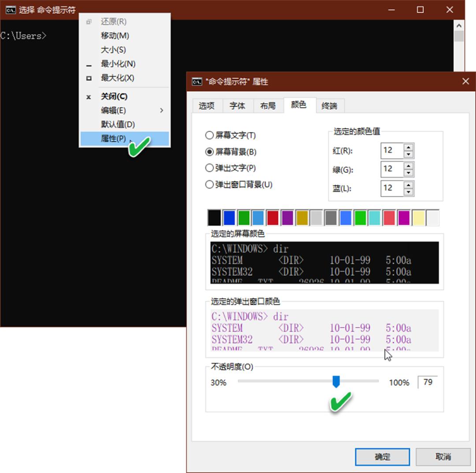Pick the black color swatch
This screenshot has width=476, height=473.
tap(214, 218)
